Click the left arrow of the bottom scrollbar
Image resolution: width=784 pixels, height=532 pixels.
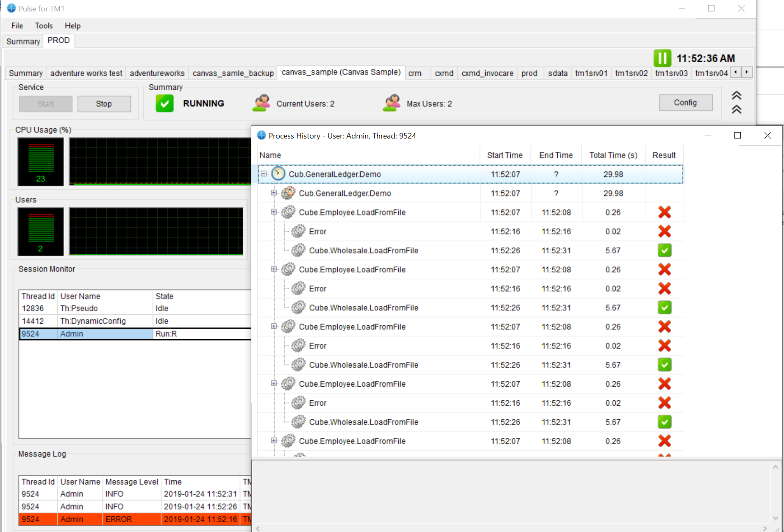pos(257,528)
